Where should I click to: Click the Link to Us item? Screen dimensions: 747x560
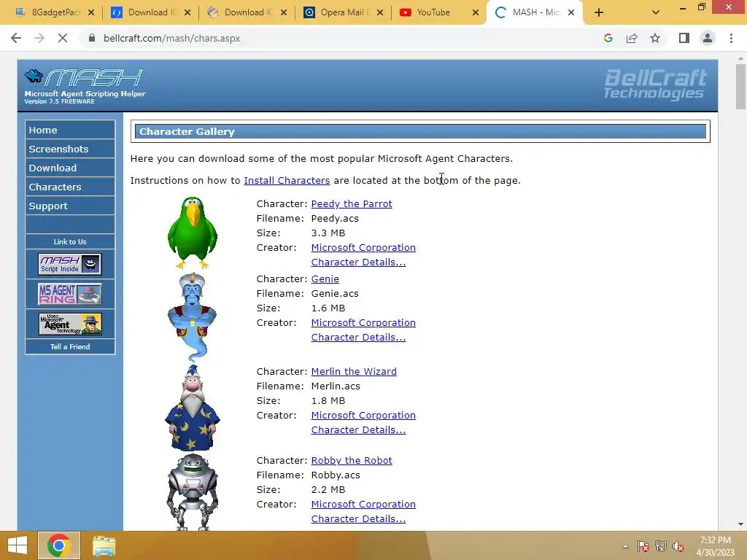click(70, 242)
